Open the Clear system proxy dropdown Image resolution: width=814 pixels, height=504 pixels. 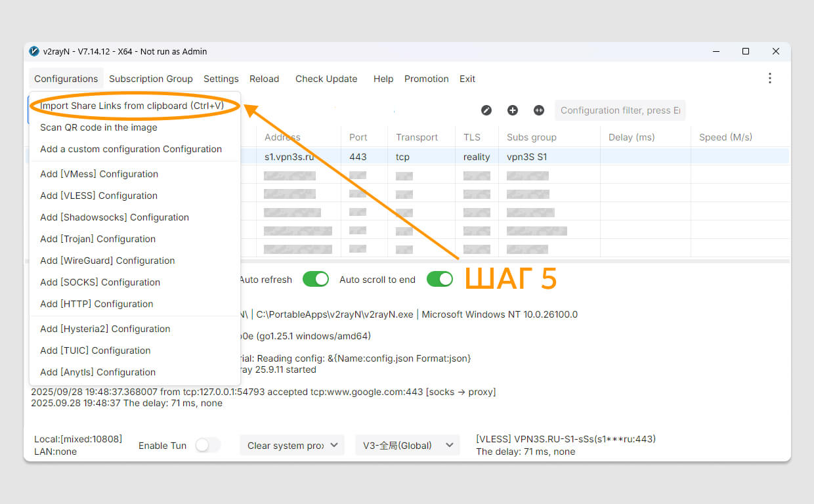tap(291, 445)
